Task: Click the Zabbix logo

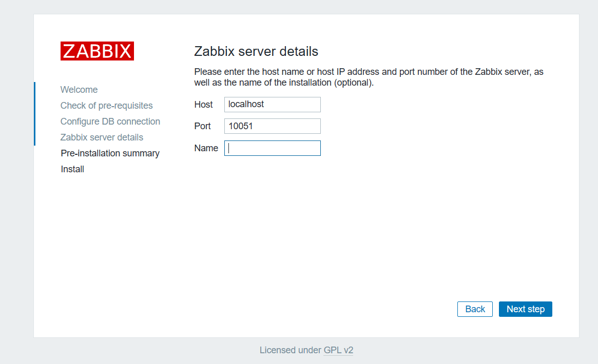Action: (97, 51)
